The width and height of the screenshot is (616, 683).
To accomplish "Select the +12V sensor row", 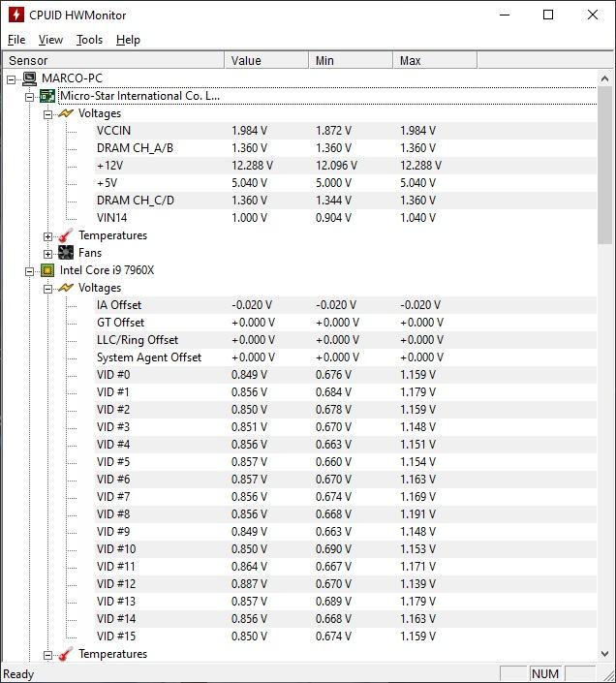I will [x=346, y=166].
